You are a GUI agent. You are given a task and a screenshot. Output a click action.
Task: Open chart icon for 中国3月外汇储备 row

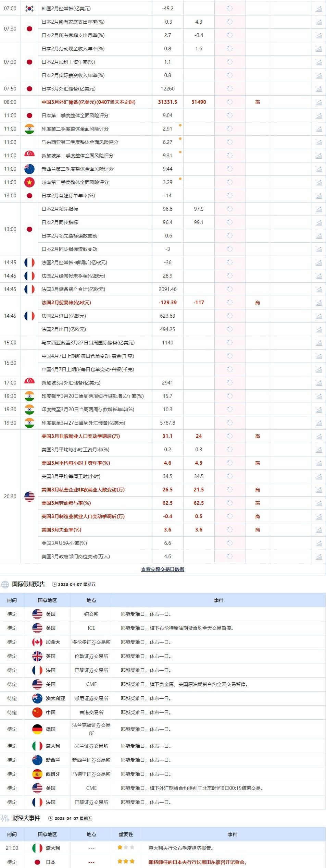pos(318,102)
